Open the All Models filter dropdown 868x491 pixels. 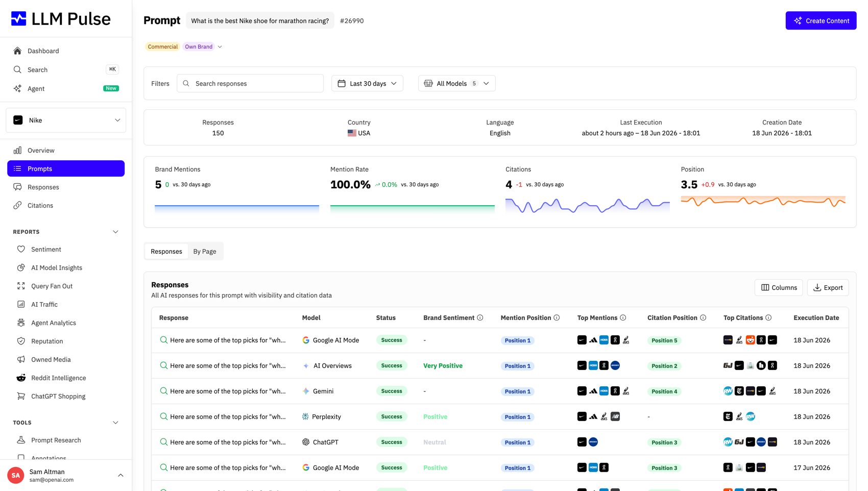click(x=456, y=83)
